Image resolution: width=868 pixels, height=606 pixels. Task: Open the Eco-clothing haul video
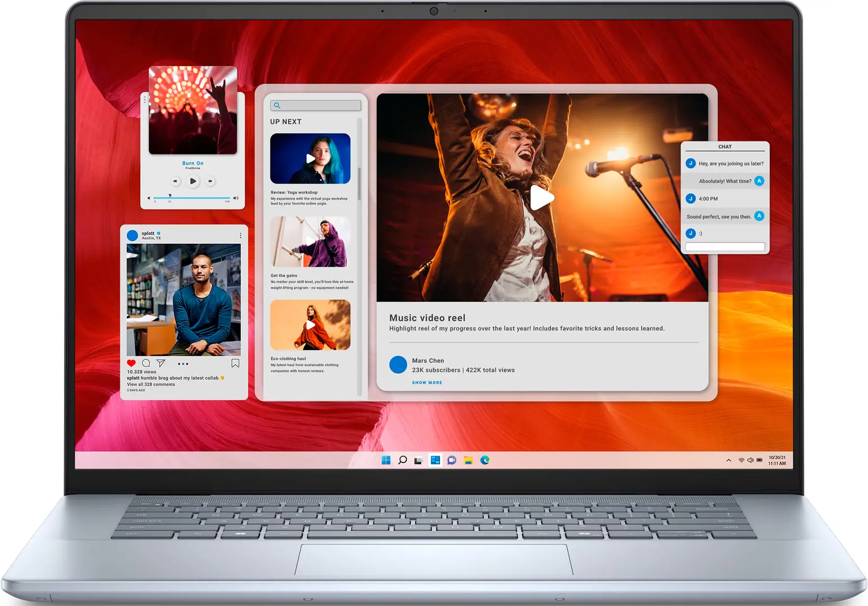pyautogui.click(x=310, y=325)
